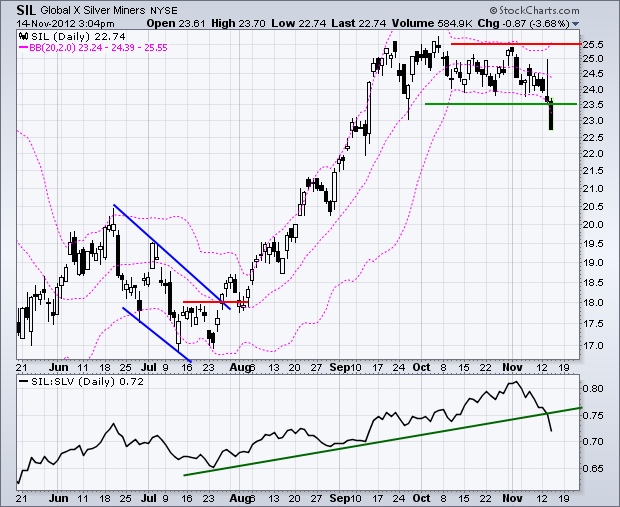Click the Jun label on upper date axis
This screenshot has width=620, height=507.
point(58,367)
